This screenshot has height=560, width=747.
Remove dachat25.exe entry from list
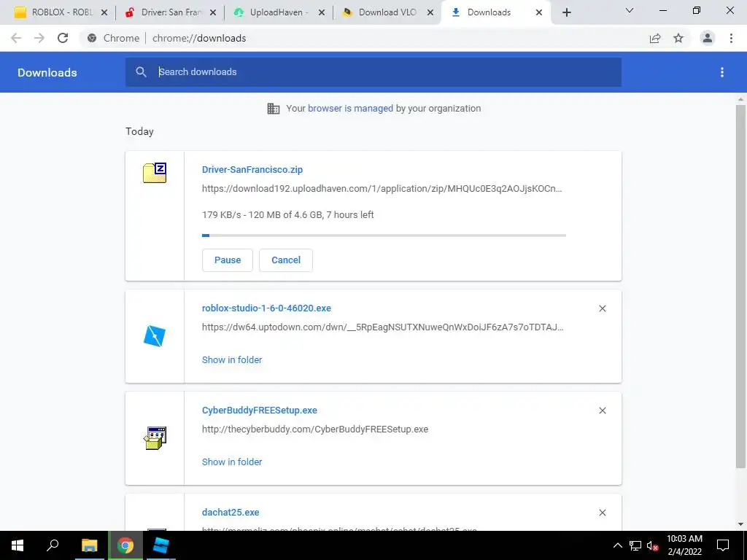602,513
